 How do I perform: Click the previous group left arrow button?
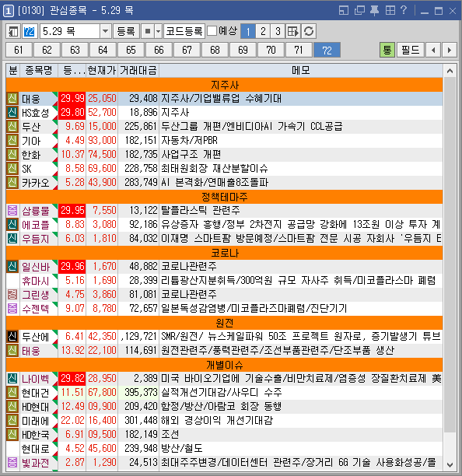point(433,50)
